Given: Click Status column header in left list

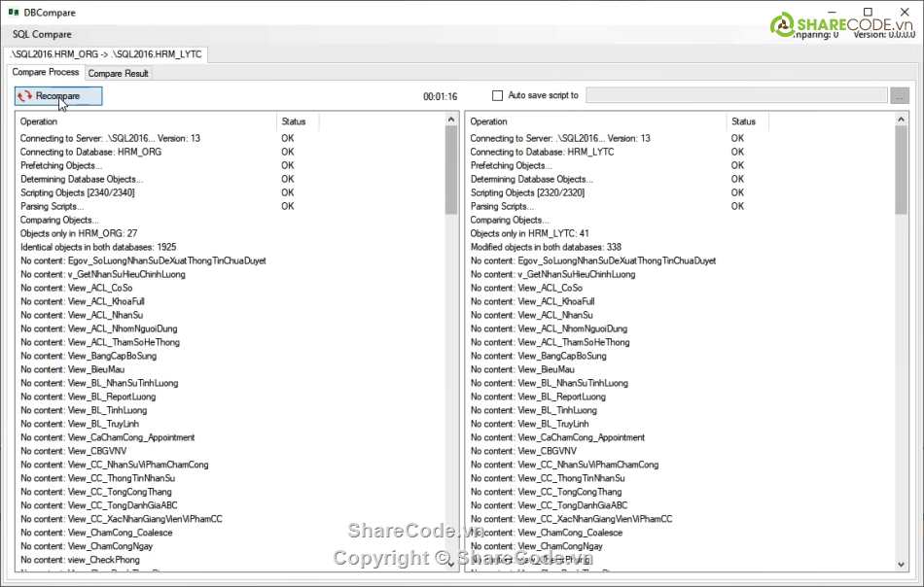Looking at the screenshot, I should tap(298, 121).
